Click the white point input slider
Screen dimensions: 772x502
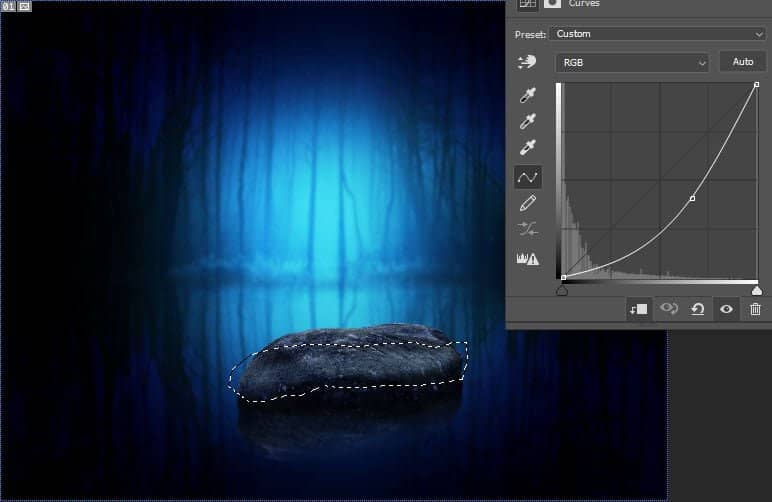pos(756,290)
